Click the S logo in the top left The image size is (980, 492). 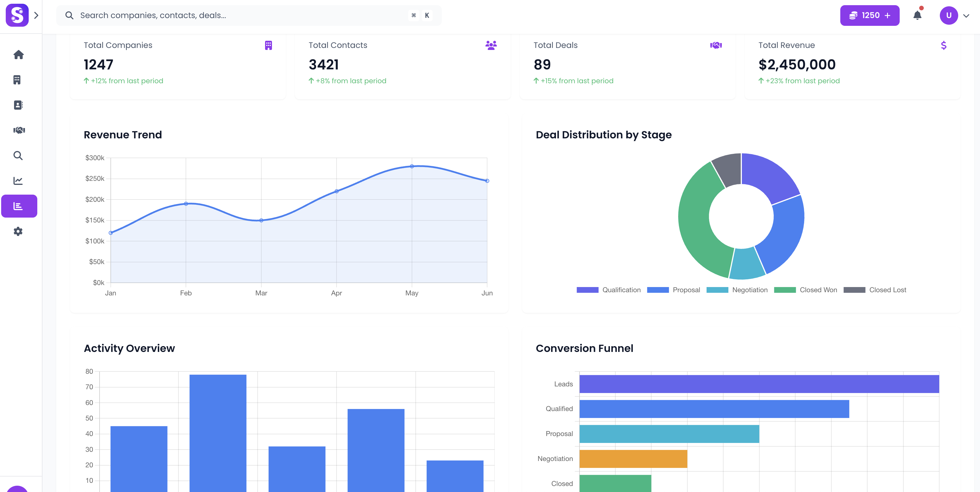tap(17, 16)
